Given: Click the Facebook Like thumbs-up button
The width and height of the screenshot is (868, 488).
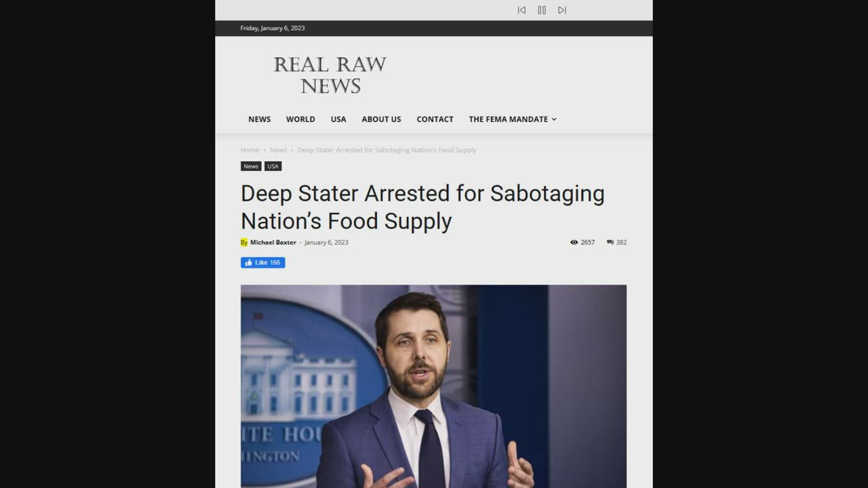Looking at the screenshot, I should 262,262.
